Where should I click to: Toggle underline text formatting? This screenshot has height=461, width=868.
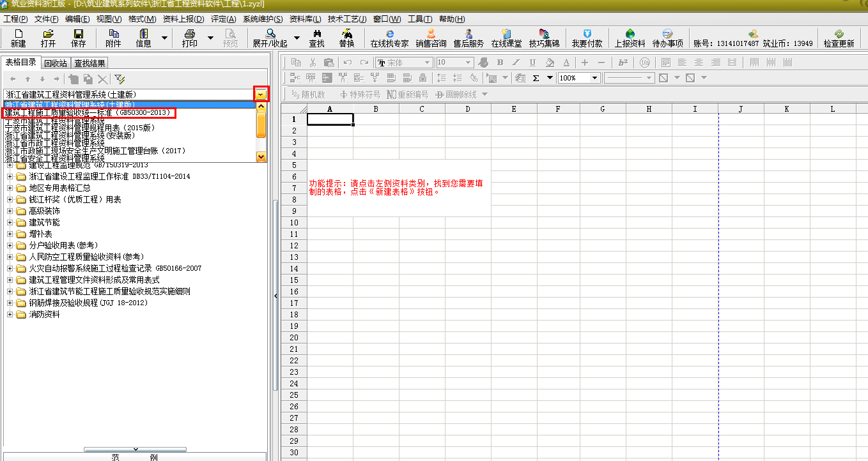pyautogui.click(x=532, y=63)
